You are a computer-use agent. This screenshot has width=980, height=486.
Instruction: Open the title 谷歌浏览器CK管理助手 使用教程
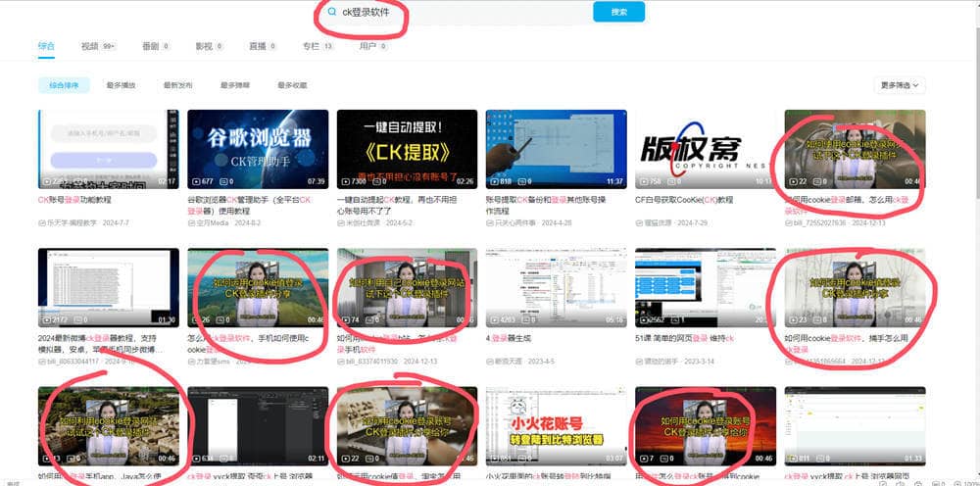(249, 206)
